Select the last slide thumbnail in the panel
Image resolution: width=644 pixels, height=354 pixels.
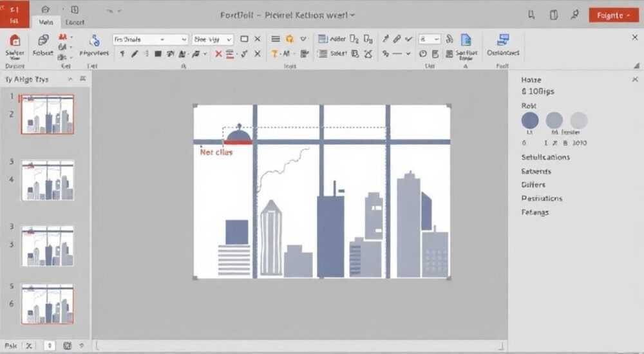(x=48, y=304)
